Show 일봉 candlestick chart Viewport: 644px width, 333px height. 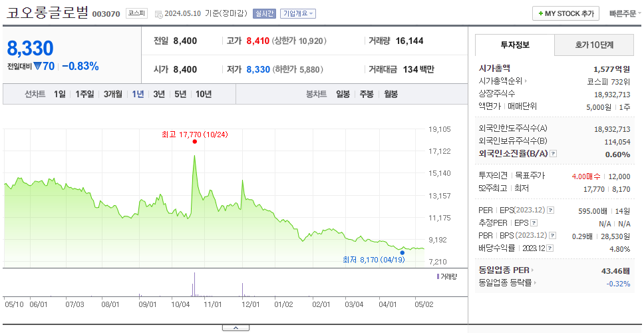point(343,94)
